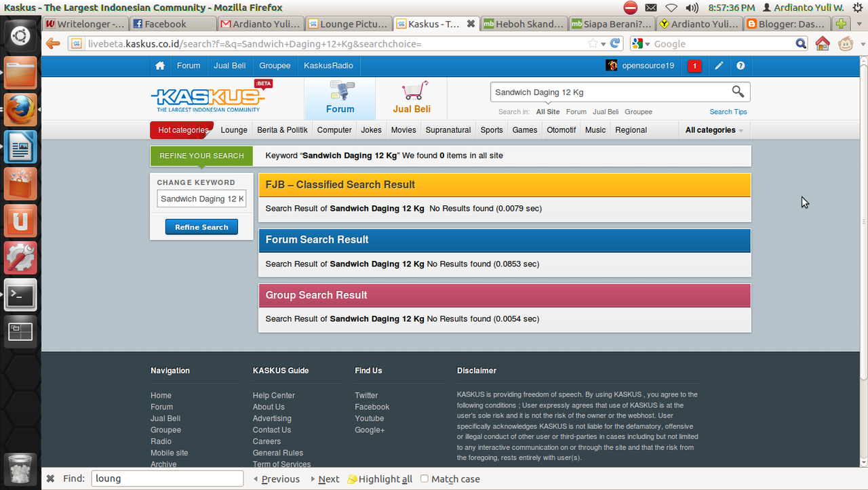This screenshot has height=490, width=868.
Task: Open opensource19 user menu
Action: point(640,66)
